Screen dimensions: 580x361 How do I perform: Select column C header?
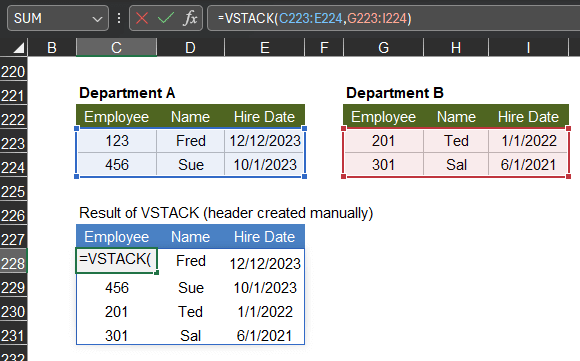pyautogui.click(x=117, y=48)
